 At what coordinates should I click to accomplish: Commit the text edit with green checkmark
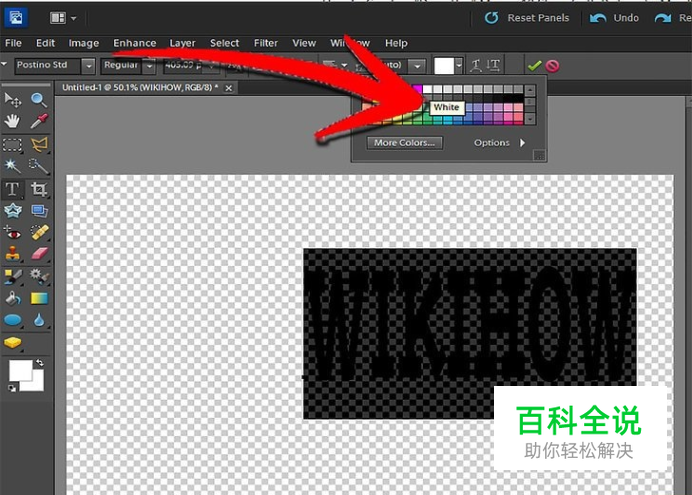(534, 66)
